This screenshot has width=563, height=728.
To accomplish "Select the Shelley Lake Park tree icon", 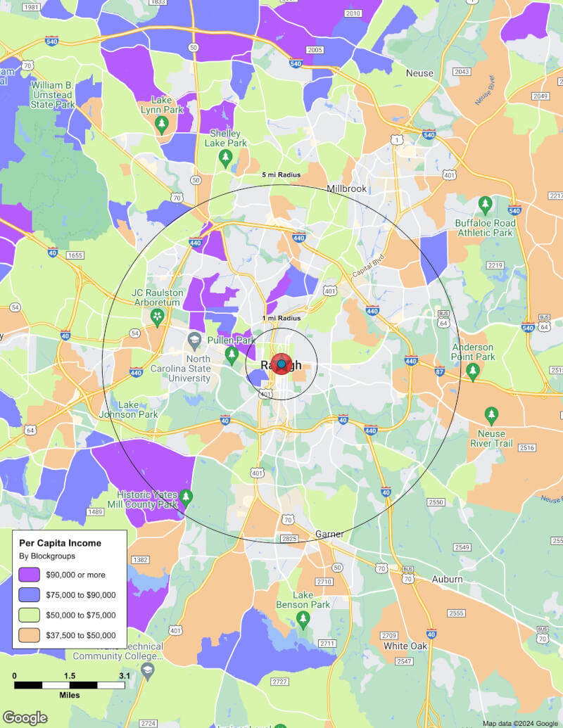I will [225, 156].
